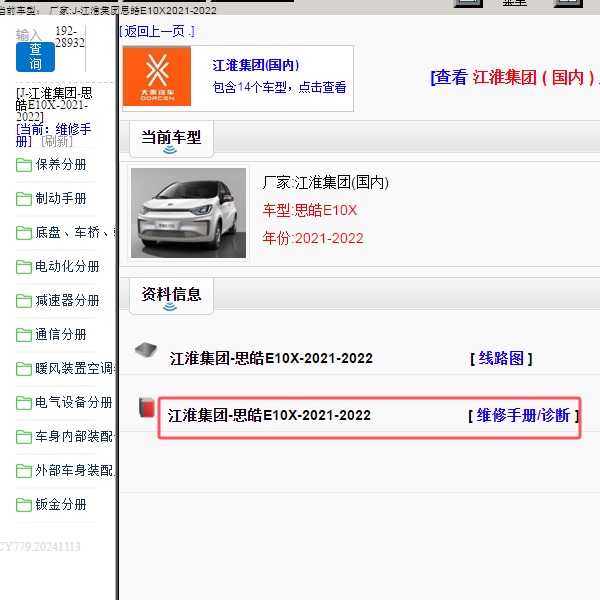Click the 思皓E10X car photo thumbnail

(188, 213)
